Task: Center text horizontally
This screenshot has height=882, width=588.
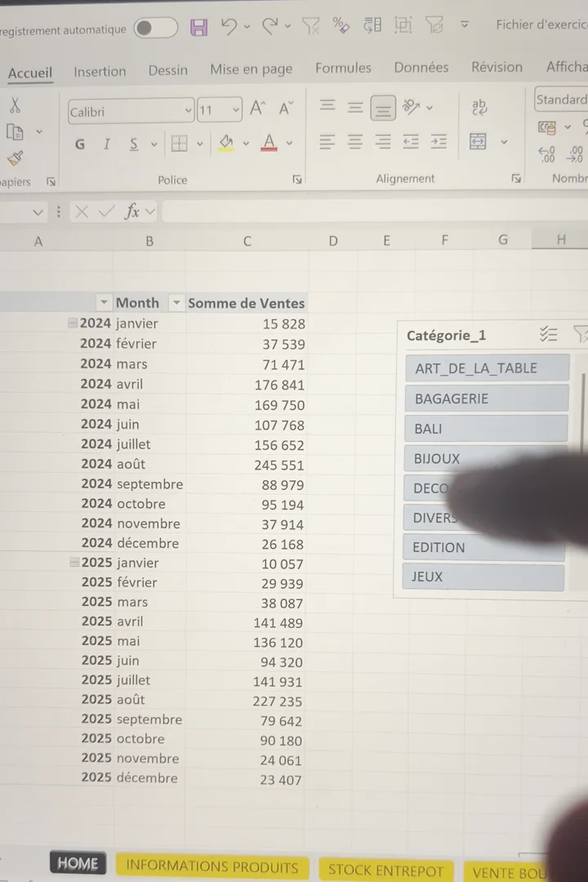Action: point(355,141)
